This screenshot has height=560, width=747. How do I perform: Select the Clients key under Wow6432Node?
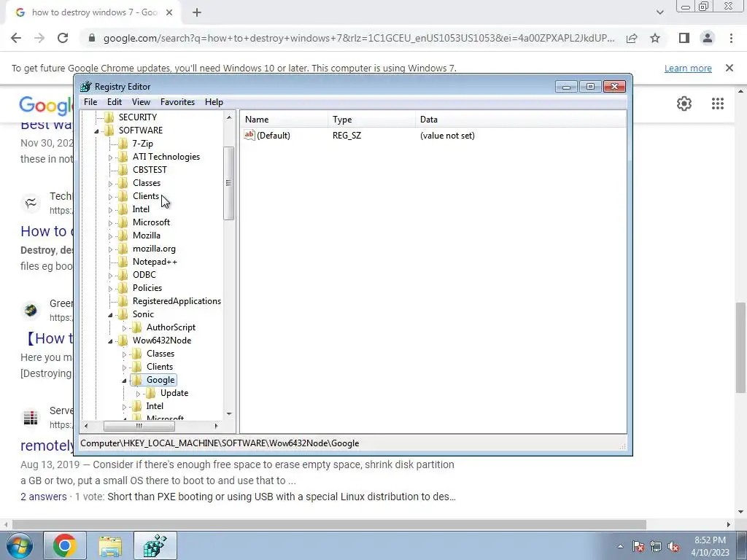point(160,367)
